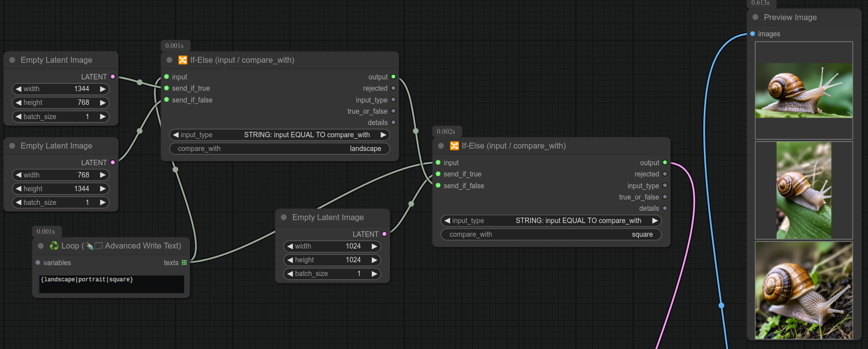Advance input_type with right arrow on landscape If-Else

[383, 135]
